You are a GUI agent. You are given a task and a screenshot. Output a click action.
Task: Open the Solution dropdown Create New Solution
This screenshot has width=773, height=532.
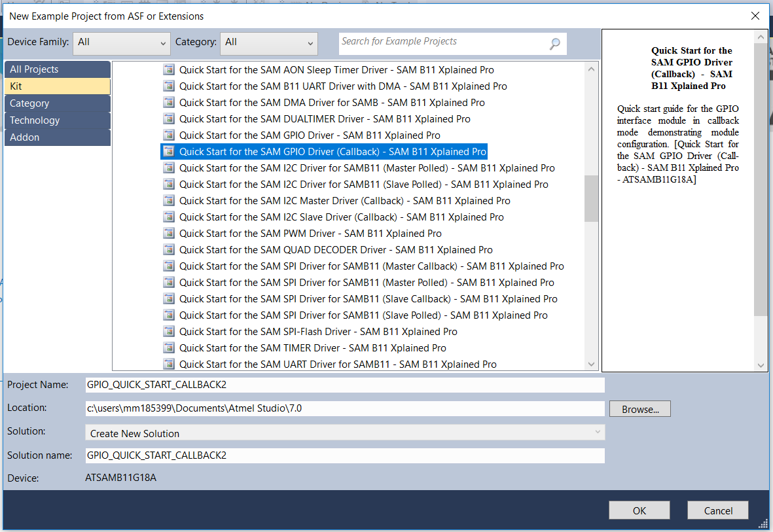pyautogui.click(x=344, y=433)
